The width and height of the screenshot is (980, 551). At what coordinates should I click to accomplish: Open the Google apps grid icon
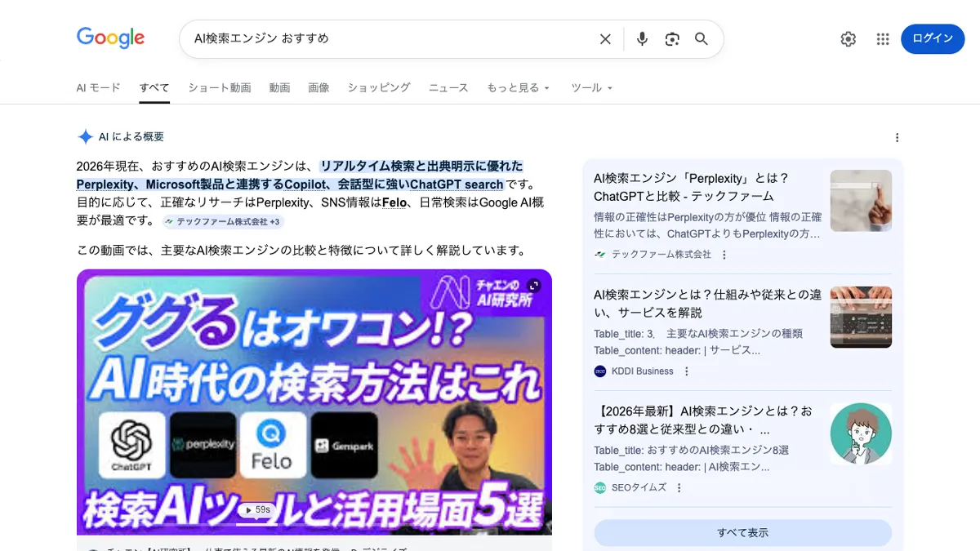click(x=883, y=39)
